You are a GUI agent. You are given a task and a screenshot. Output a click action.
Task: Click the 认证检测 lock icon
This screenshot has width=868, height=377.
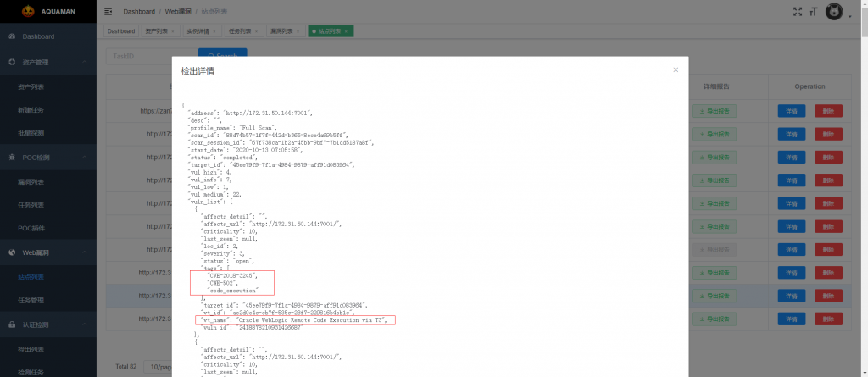click(x=12, y=324)
